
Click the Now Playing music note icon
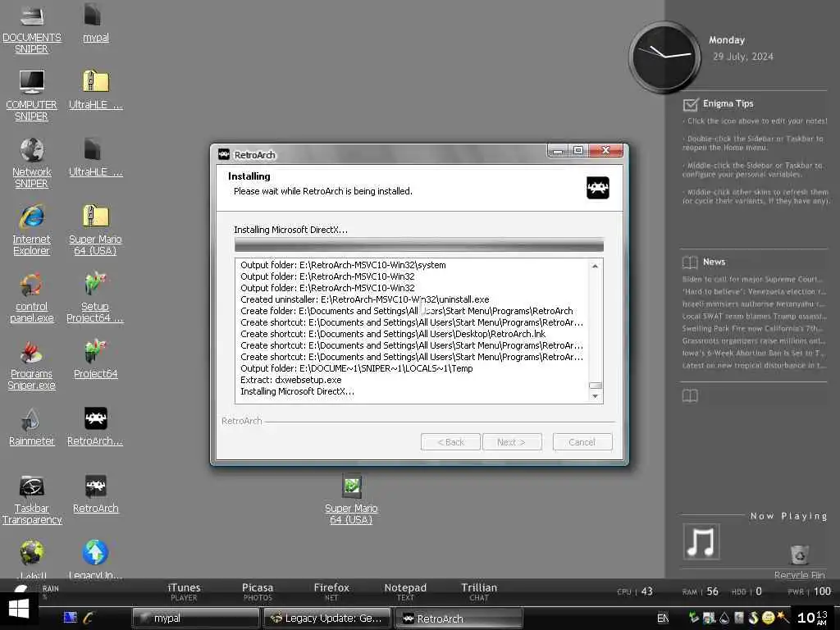coord(701,541)
